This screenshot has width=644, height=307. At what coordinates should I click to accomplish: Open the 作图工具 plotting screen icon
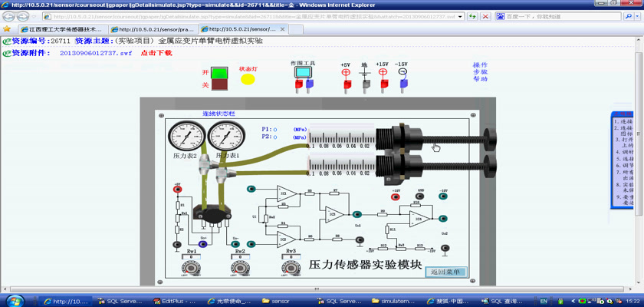tap(304, 72)
